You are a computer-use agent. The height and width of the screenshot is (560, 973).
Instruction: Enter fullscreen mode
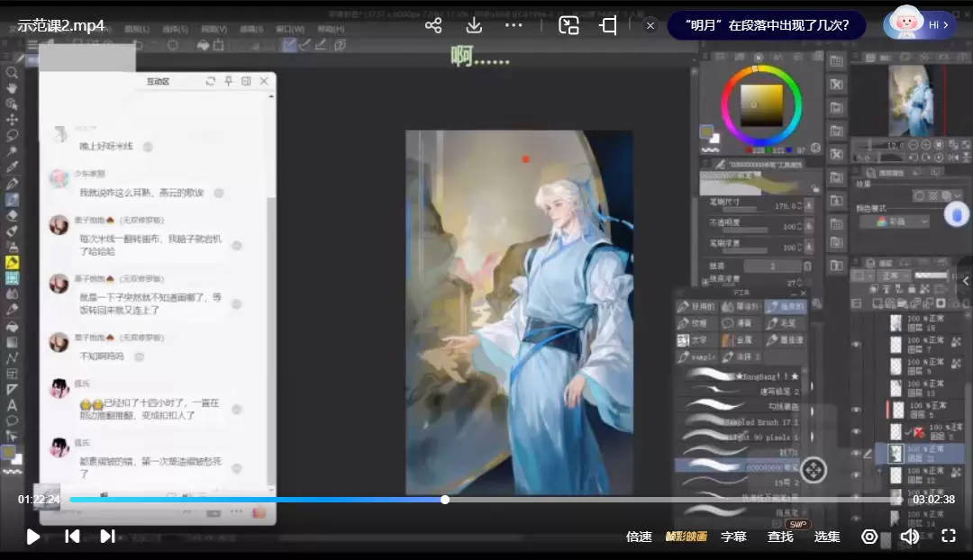click(948, 537)
